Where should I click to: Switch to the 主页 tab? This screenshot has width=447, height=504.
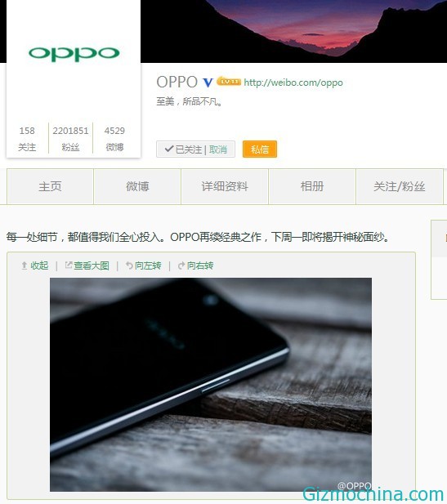click(x=50, y=186)
